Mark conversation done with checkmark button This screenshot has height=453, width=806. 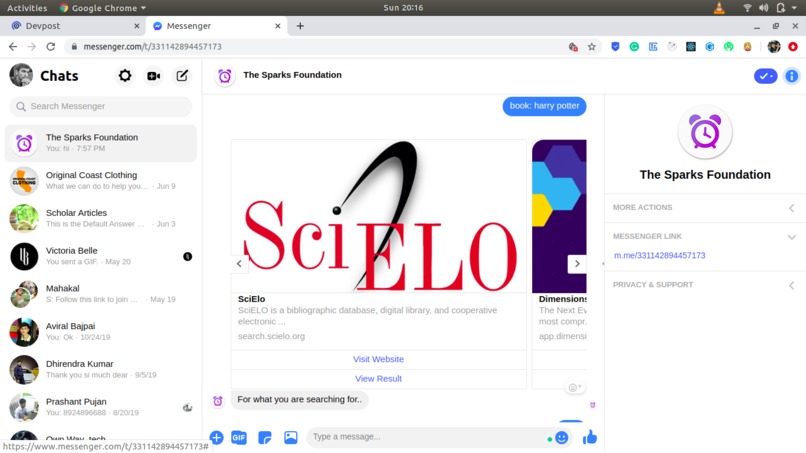point(765,76)
